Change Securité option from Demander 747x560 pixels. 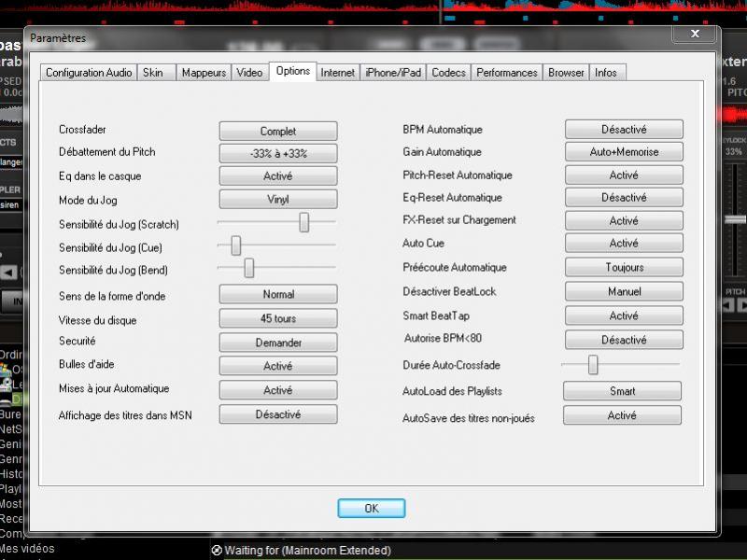[278, 343]
